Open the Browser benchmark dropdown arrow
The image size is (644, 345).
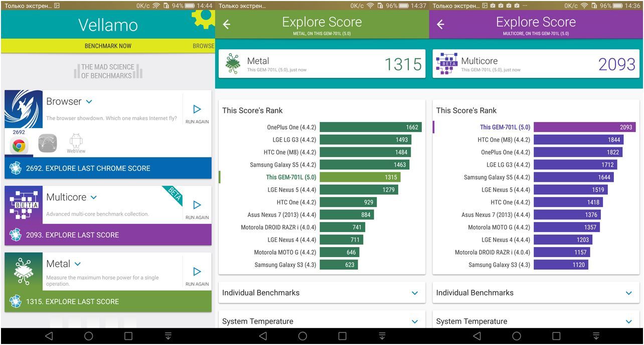point(89,101)
